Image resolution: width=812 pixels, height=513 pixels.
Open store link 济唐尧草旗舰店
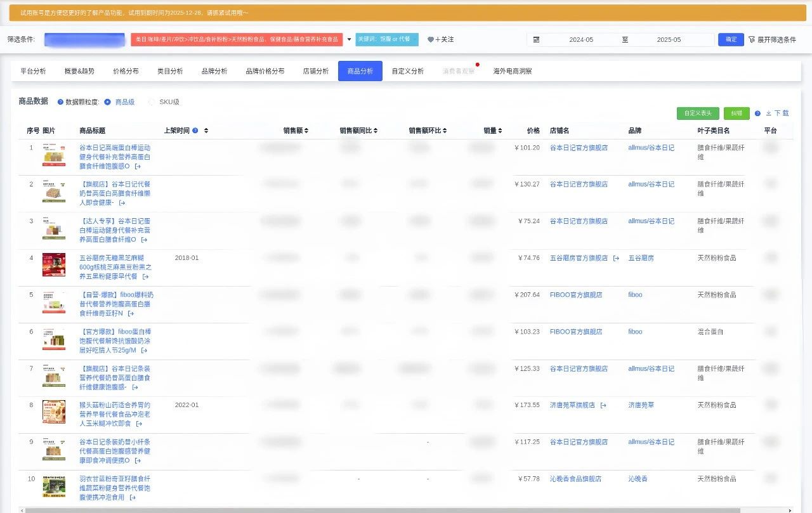click(x=572, y=405)
